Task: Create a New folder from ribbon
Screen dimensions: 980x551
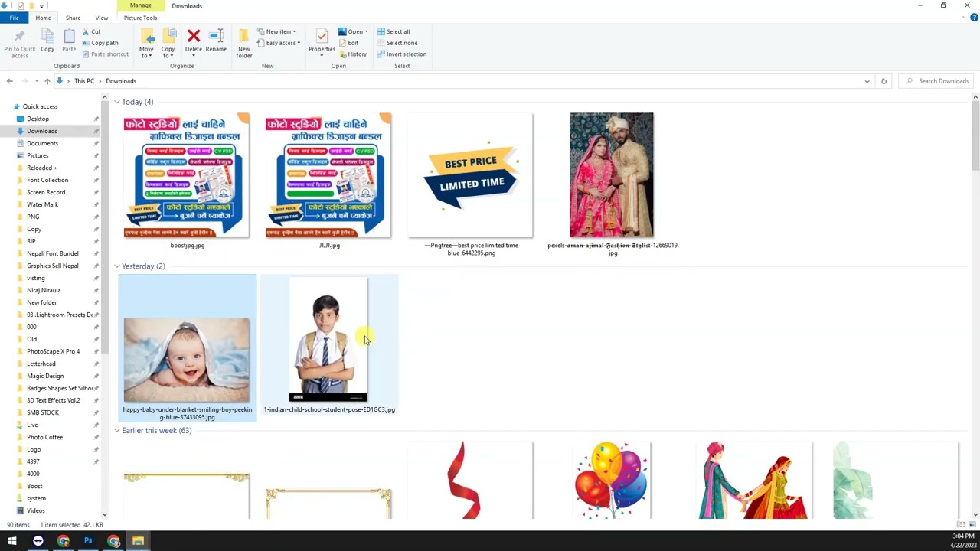Action: (244, 44)
